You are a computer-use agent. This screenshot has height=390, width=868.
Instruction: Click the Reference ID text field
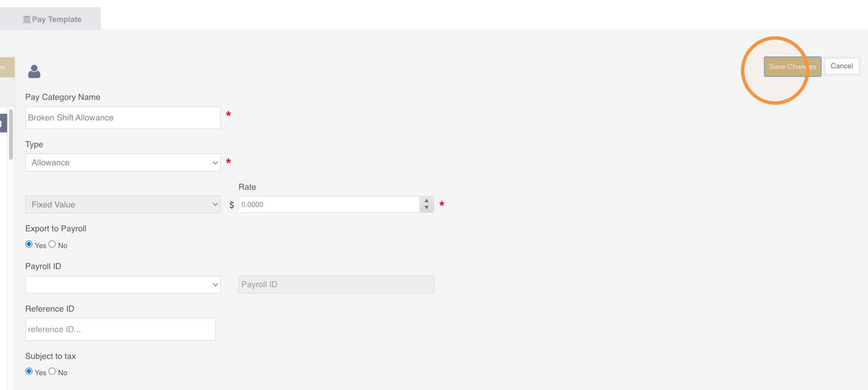120,329
